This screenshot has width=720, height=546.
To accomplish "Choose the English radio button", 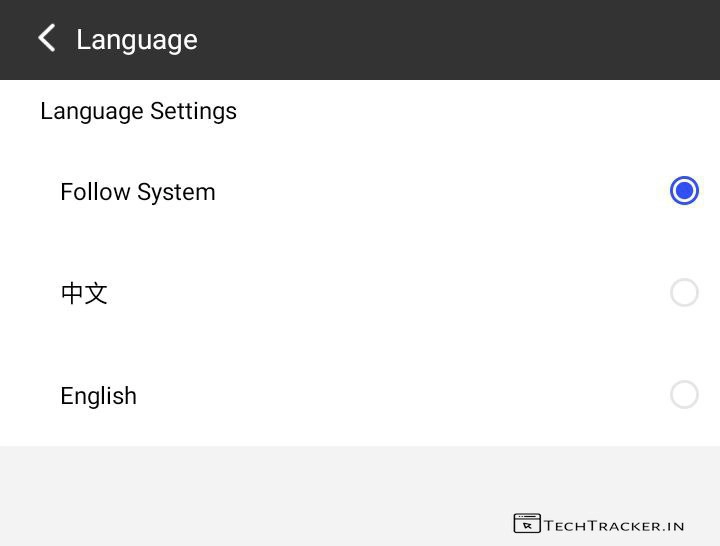I will pyautogui.click(x=684, y=395).
